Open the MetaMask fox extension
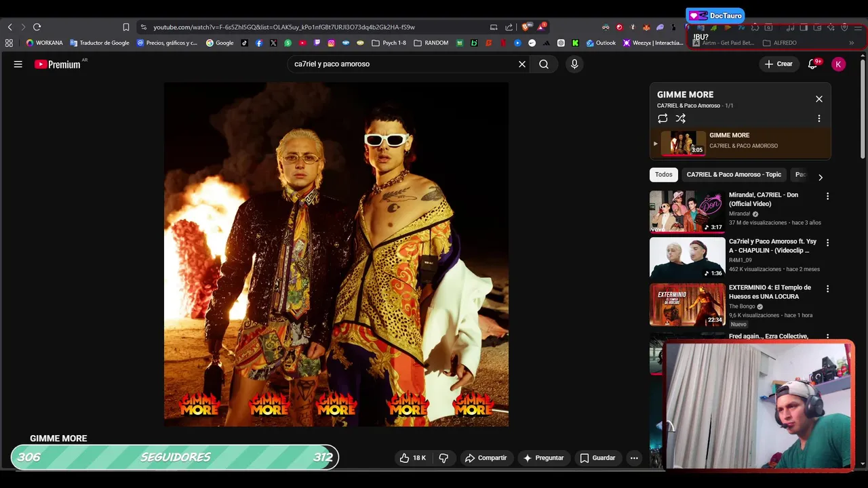 click(646, 27)
